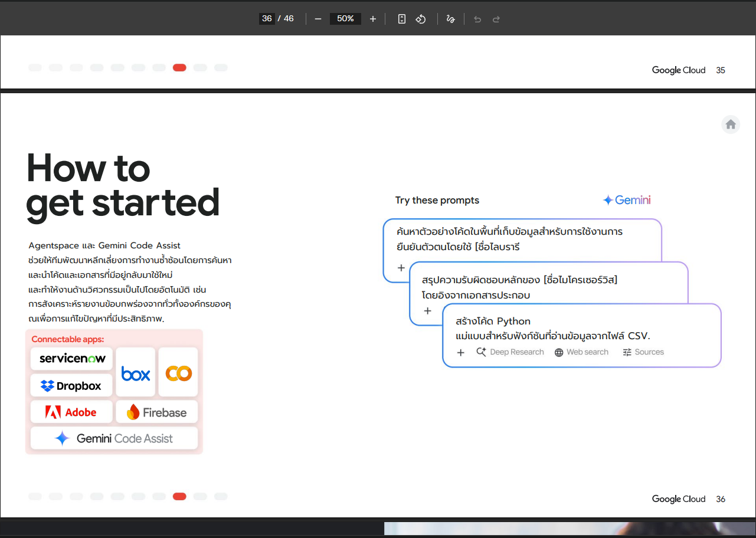Click the zoom out minus button
Viewport: 756px width, 538px height.
(318, 19)
